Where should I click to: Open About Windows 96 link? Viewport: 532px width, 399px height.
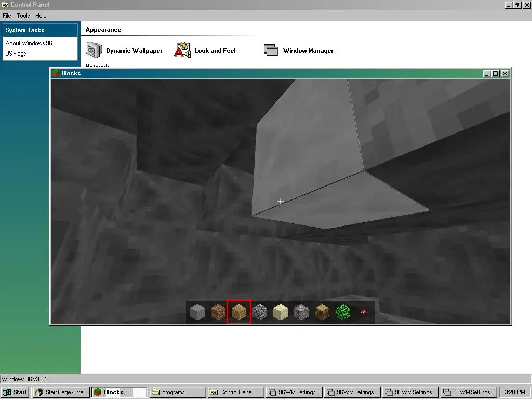click(29, 43)
